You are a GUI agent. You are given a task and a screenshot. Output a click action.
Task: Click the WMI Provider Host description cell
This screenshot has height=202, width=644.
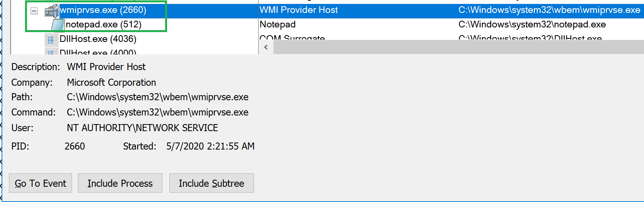tap(299, 10)
